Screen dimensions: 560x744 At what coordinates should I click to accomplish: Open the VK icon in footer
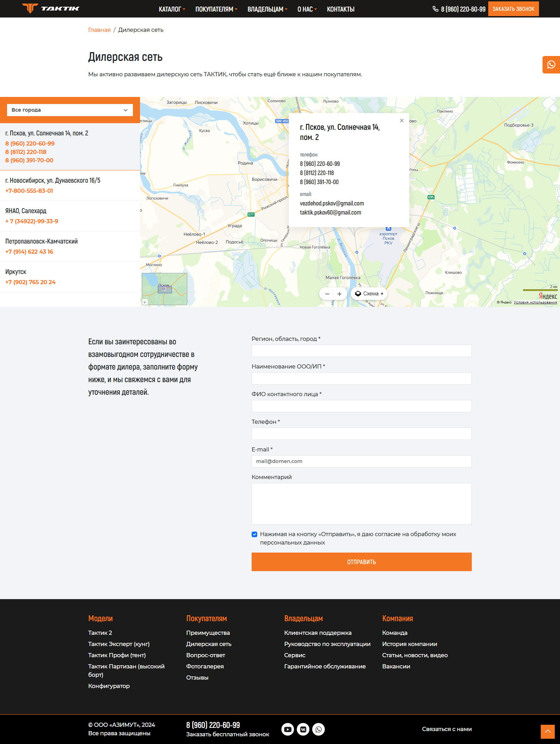[303, 729]
